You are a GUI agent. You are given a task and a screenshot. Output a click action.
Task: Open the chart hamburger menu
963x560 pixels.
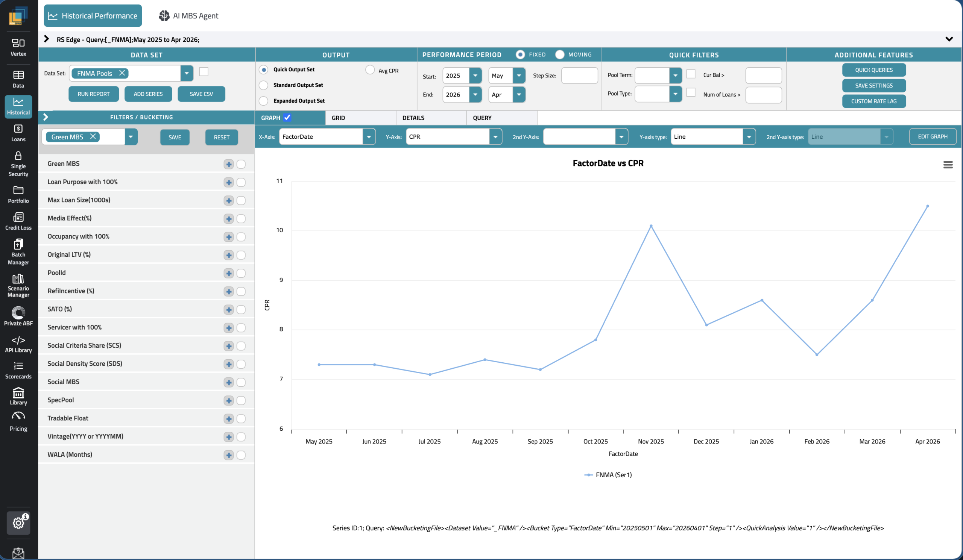(x=948, y=165)
